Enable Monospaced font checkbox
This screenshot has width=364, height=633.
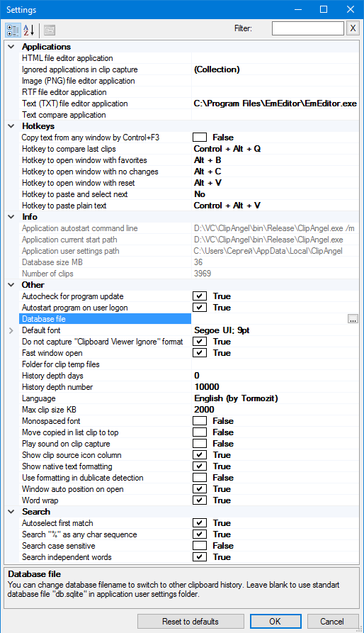(200, 420)
